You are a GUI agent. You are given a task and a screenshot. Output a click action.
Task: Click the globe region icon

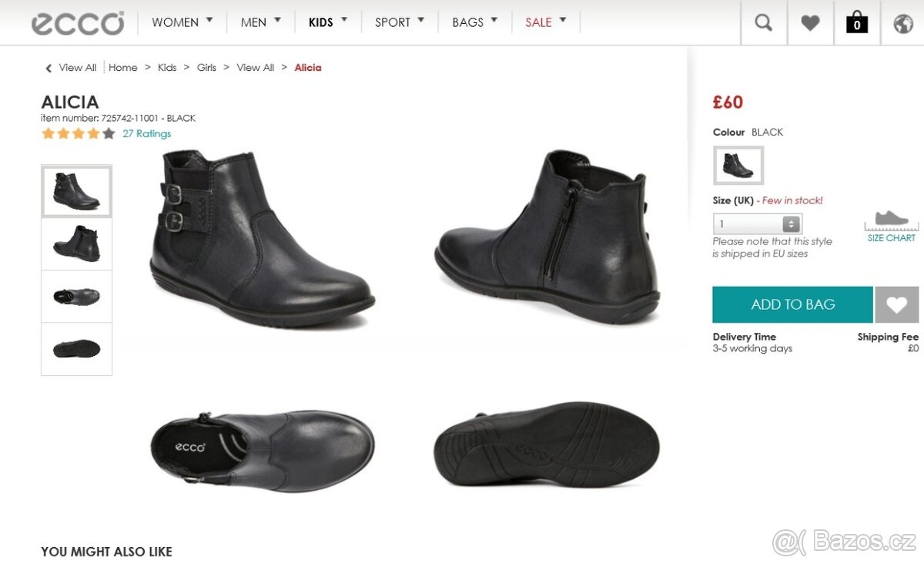pos(902,23)
